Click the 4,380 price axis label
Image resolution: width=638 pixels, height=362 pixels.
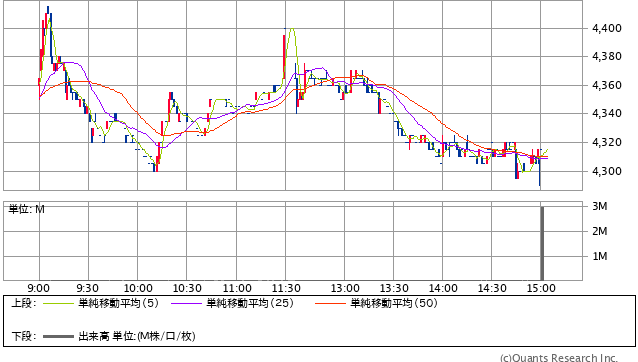607,57
